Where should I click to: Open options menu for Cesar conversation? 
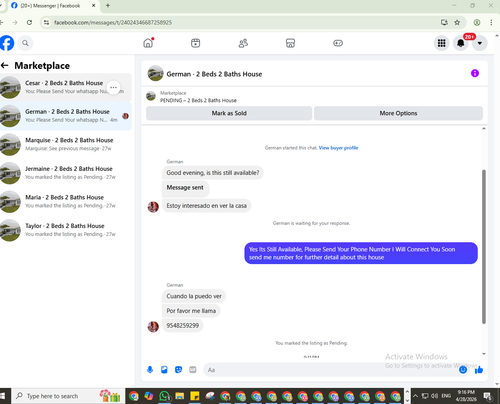pos(113,87)
